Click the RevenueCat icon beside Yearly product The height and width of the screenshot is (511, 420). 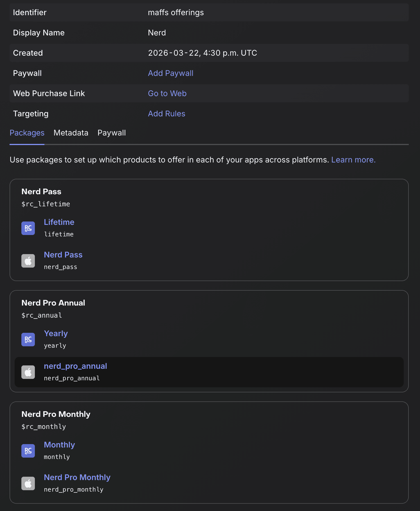click(x=28, y=339)
